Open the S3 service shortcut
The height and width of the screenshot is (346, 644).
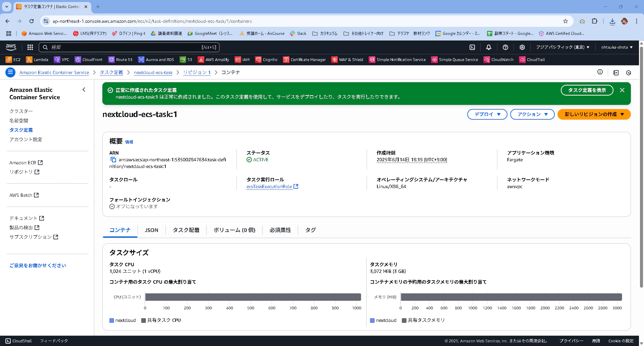point(186,60)
